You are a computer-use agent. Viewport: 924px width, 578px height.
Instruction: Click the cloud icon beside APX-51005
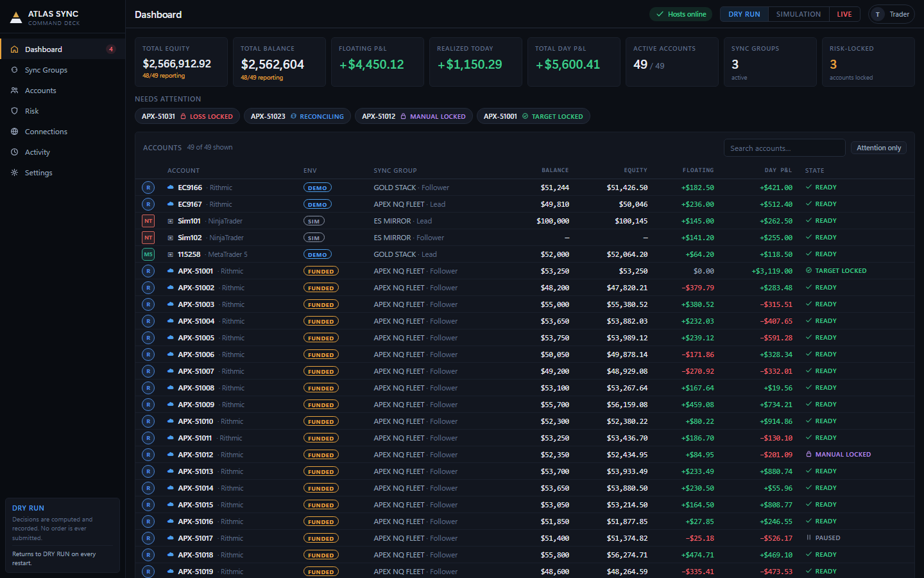coord(171,338)
